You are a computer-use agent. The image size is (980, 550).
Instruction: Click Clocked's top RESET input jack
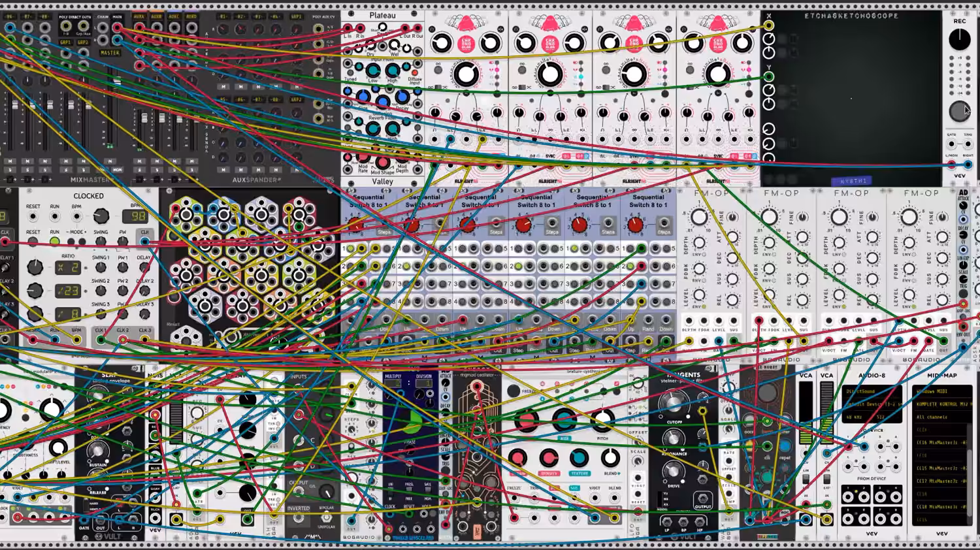pyautogui.click(x=33, y=216)
